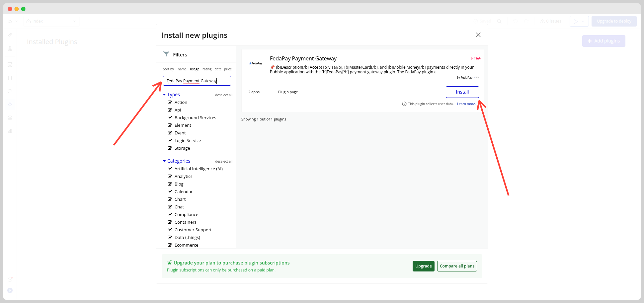Open the help question-mark icon
Viewport: 644px width, 303px height.
pos(10,279)
